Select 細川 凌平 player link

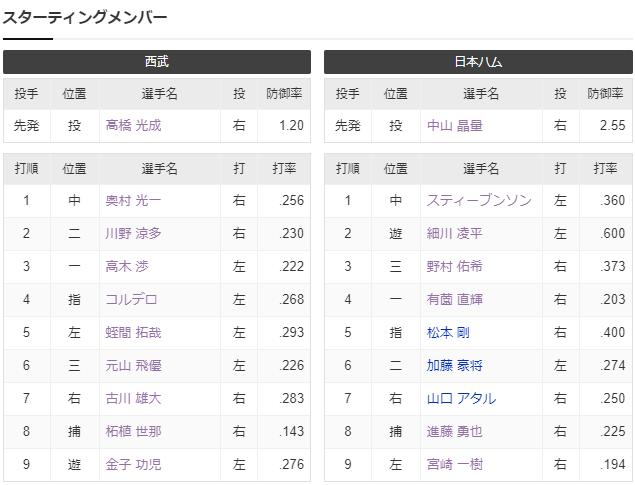(454, 234)
